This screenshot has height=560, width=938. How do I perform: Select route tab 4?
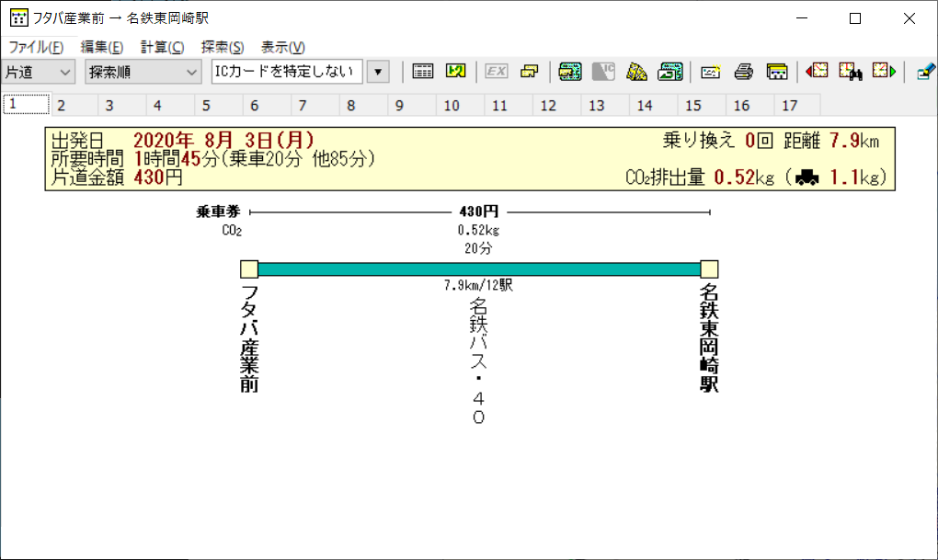tap(170, 106)
